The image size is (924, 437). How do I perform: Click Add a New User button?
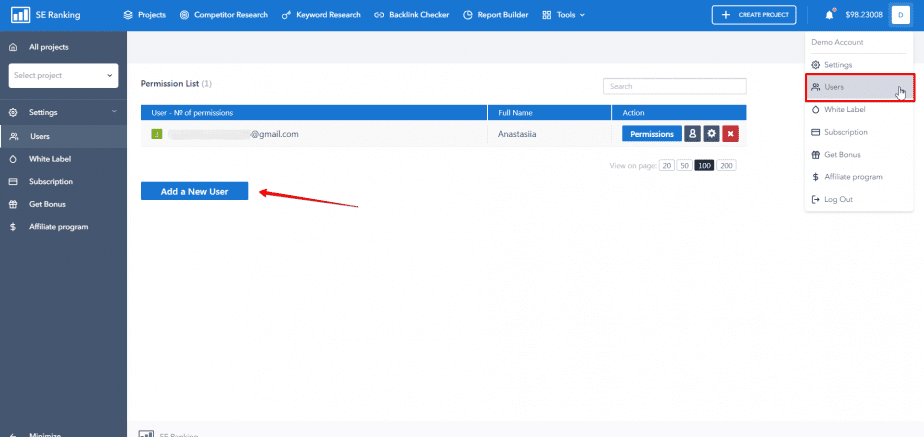(x=194, y=191)
